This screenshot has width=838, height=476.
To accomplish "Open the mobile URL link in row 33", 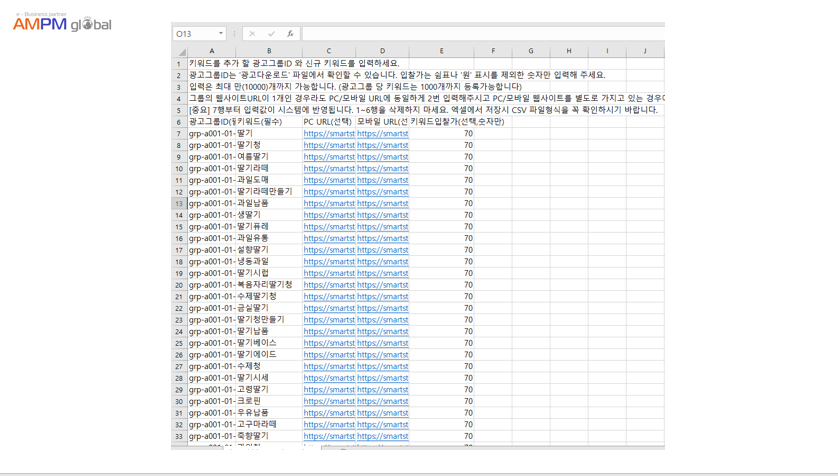I will [x=383, y=436].
